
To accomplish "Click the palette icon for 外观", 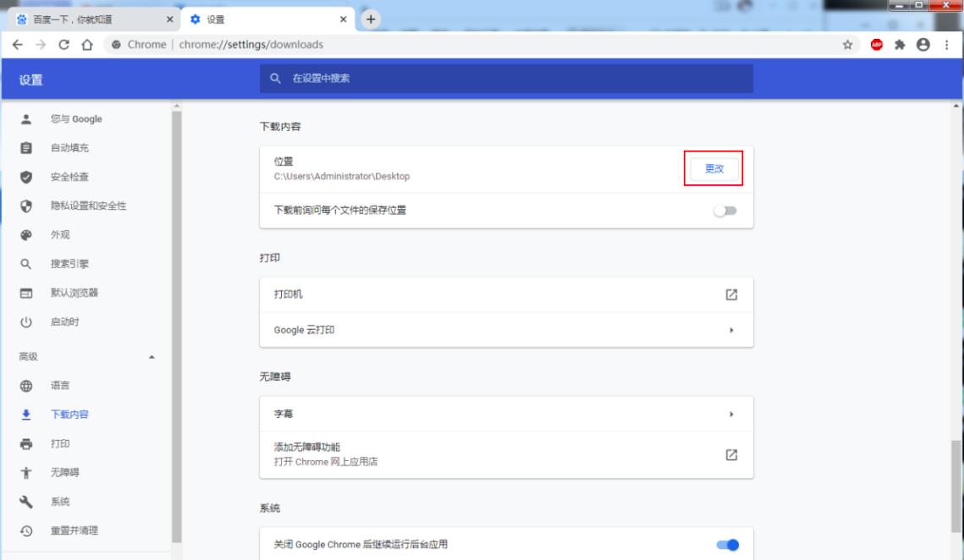I will click(x=26, y=235).
